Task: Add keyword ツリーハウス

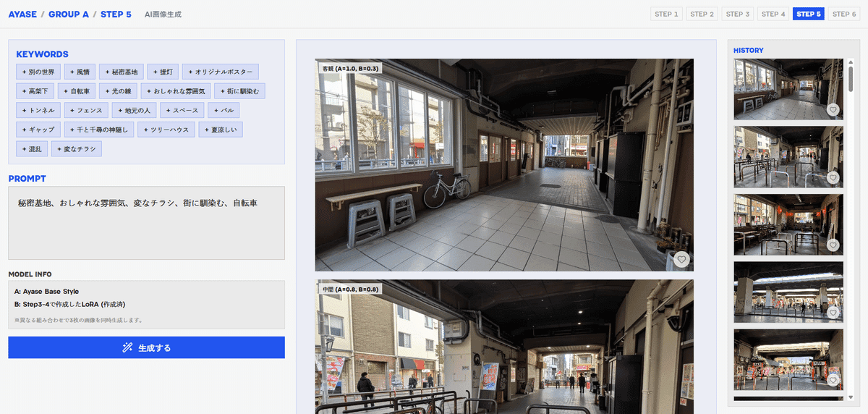Action: coord(168,130)
